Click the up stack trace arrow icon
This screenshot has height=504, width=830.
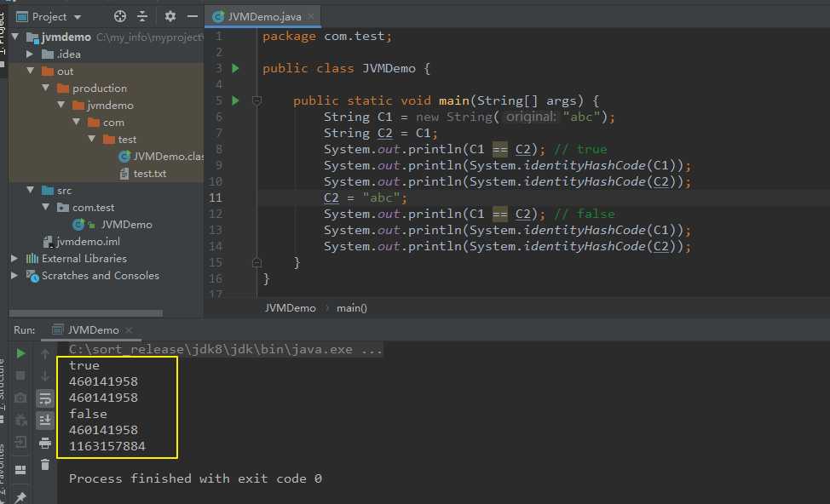click(45, 354)
